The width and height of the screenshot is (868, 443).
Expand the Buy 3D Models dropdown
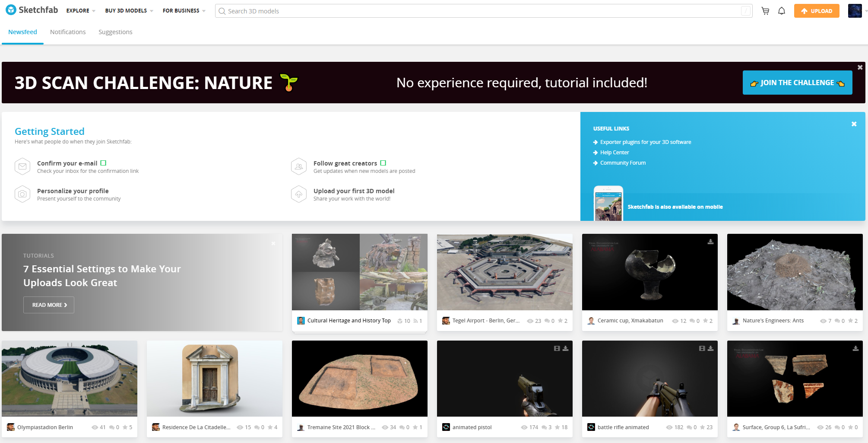(129, 11)
